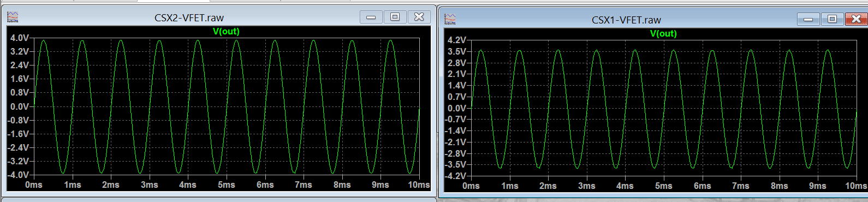Click the 0.0V axis label in CSX2 plot

point(20,106)
